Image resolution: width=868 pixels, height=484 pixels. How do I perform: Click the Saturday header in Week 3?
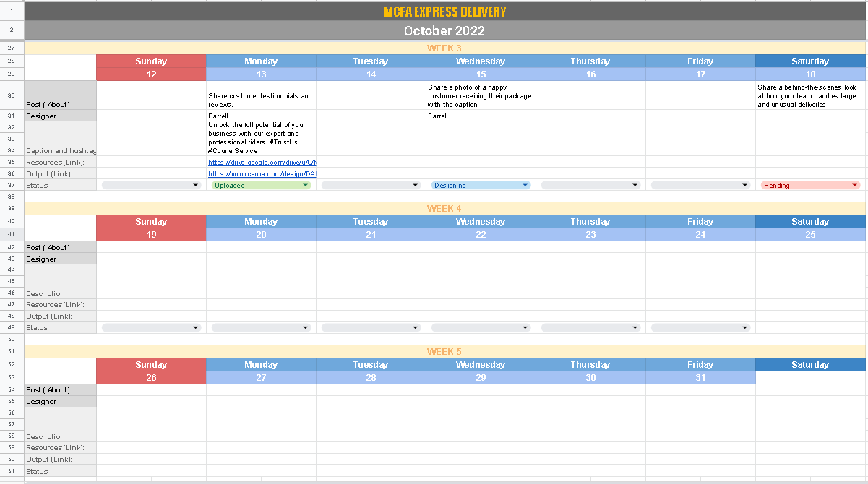tap(810, 61)
